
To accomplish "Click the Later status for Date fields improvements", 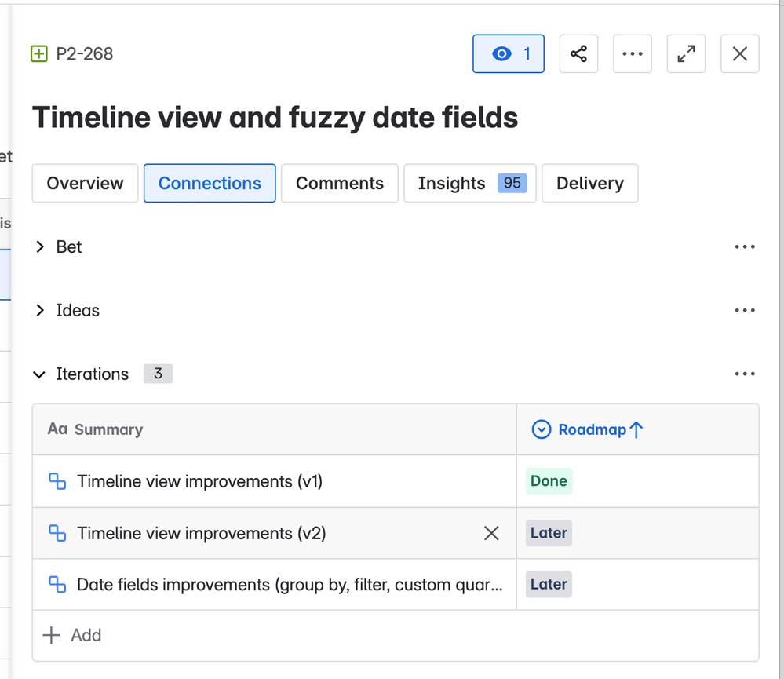I will [x=549, y=585].
